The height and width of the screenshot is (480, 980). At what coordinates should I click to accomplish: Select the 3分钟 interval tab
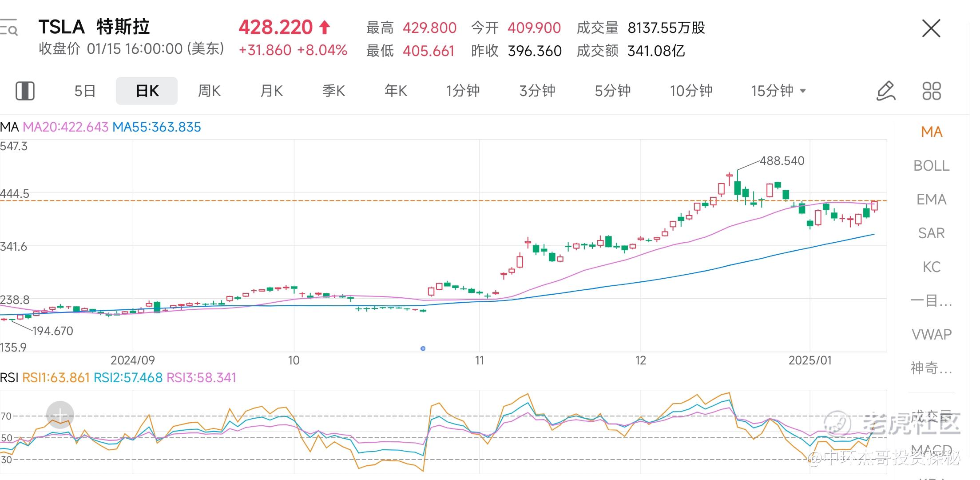(537, 91)
